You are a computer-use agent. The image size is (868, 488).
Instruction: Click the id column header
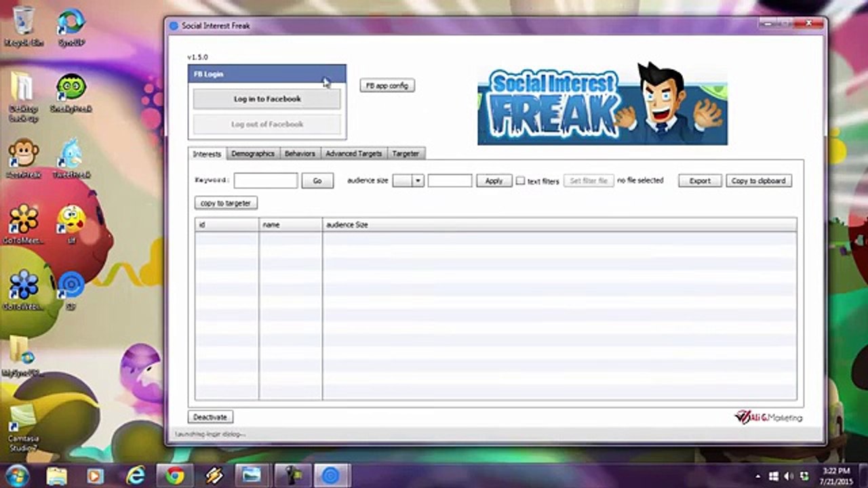[226, 224]
